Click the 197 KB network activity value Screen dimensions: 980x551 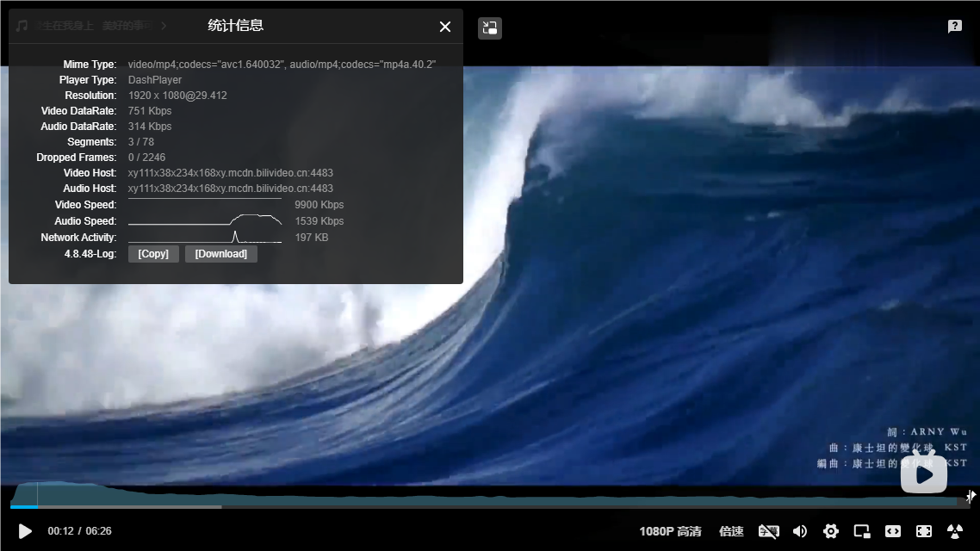[312, 238]
